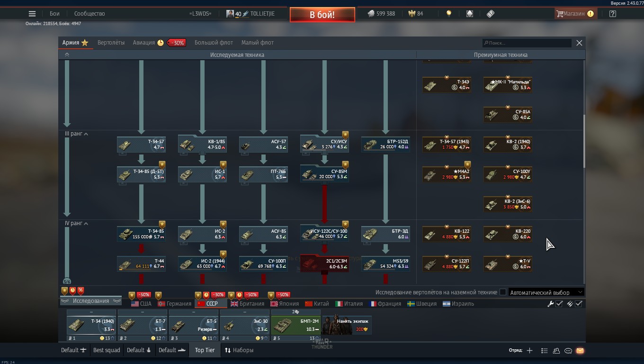Select the М53/59 vehicle card
The height and width of the screenshot is (364, 644).
tap(385, 264)
